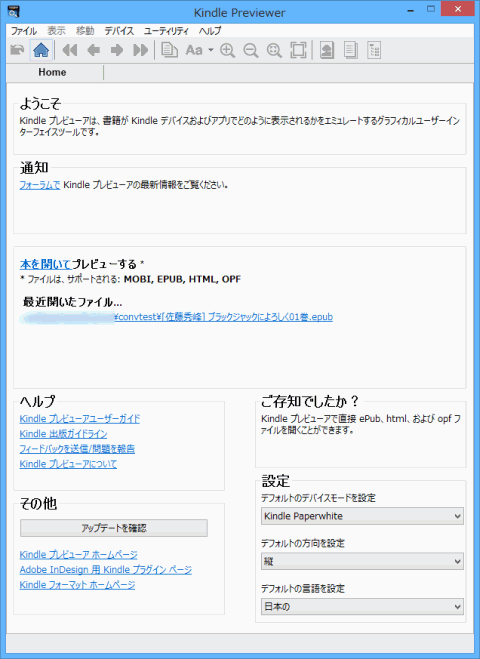This screenshot has width=480, height=659.
Task: Expand the Kindle Paperwhite device mode dropdown
Action: point(362,516)
